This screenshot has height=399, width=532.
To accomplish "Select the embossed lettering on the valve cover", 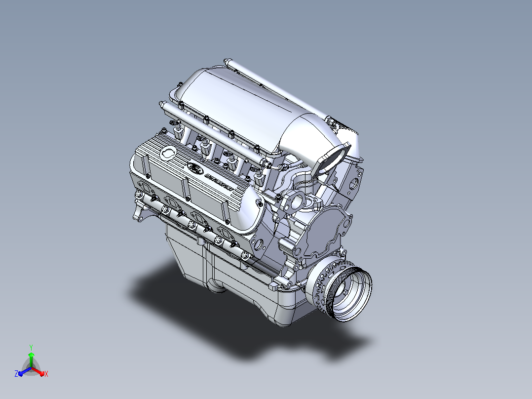I will pos(220,181).
